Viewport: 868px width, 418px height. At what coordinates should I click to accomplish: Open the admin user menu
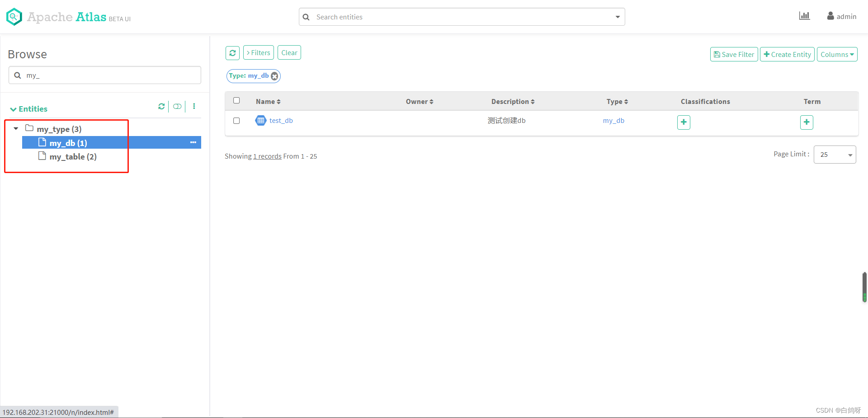point(842,16)
